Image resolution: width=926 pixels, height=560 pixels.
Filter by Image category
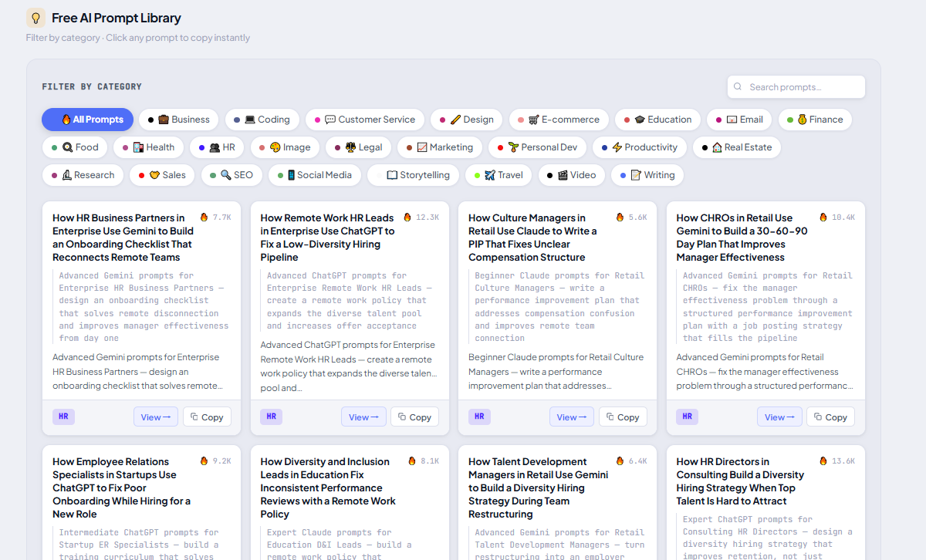point(285,147)
